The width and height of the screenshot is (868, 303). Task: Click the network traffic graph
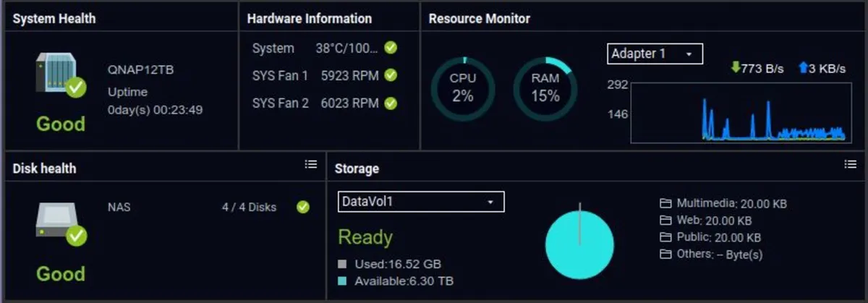tap(738, 112)
